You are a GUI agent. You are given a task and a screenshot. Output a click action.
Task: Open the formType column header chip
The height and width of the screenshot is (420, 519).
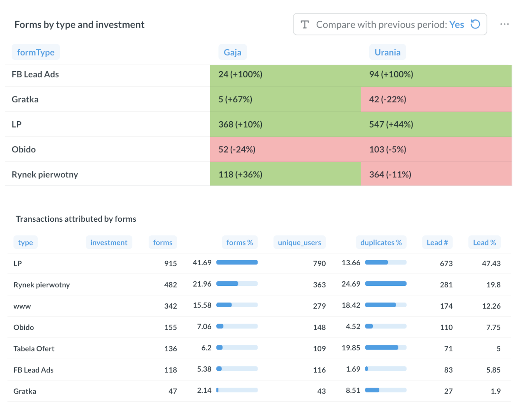pyautogui.click(x=35, y=52)
